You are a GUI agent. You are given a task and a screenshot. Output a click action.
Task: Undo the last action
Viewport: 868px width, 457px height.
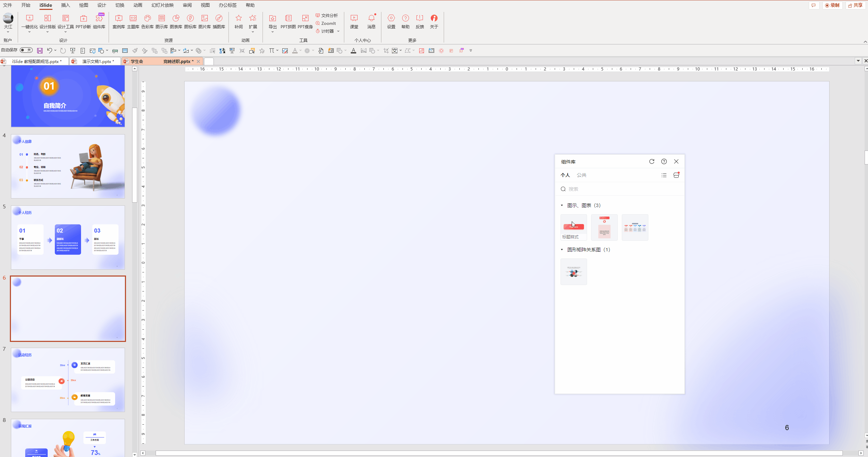49,51
